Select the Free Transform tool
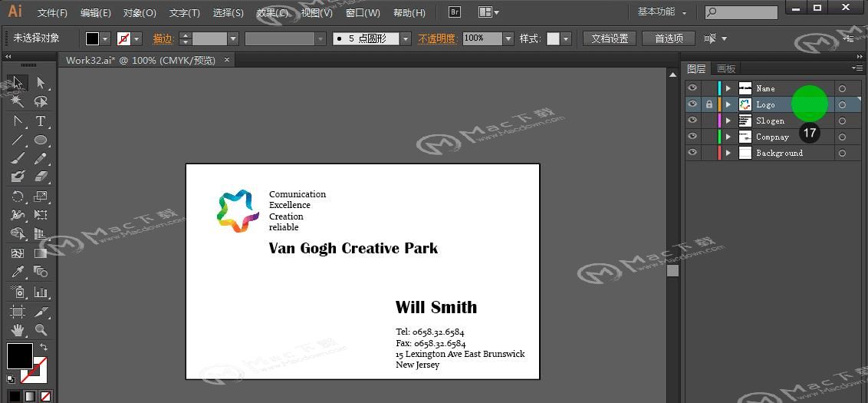Viewport: 868px width, 403px height. [x=41, y=214]
